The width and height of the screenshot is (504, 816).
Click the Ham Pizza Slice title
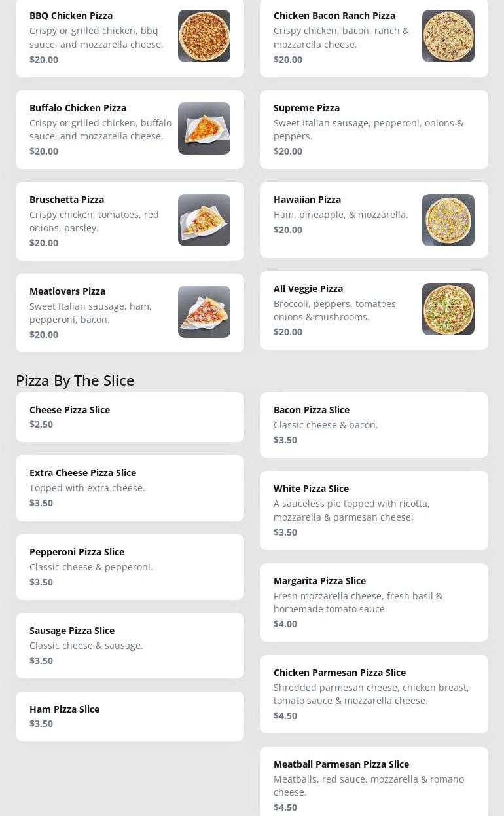[64, 709]
